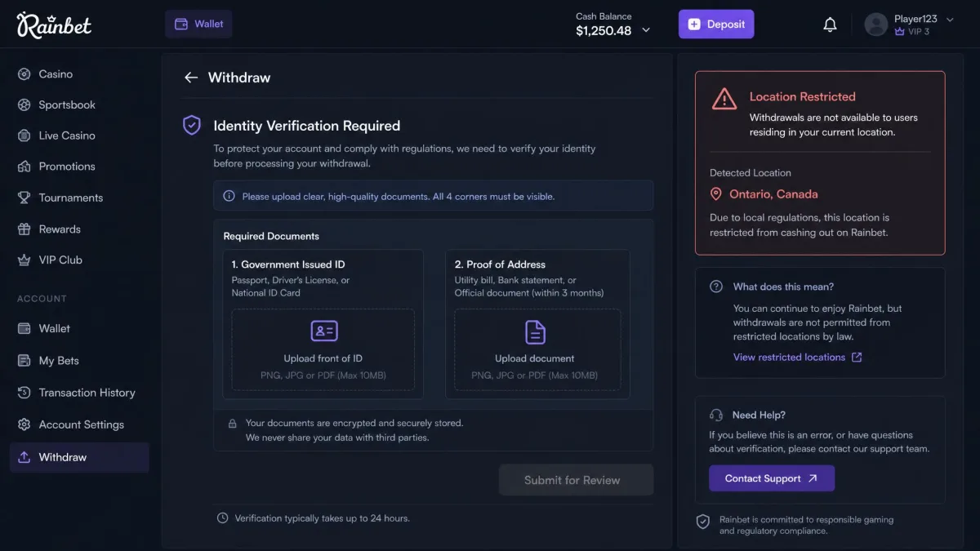Screen dimensions: 980x551
Task: Click the '2. Proof of Address' label
Action: [x=500, y=264]
